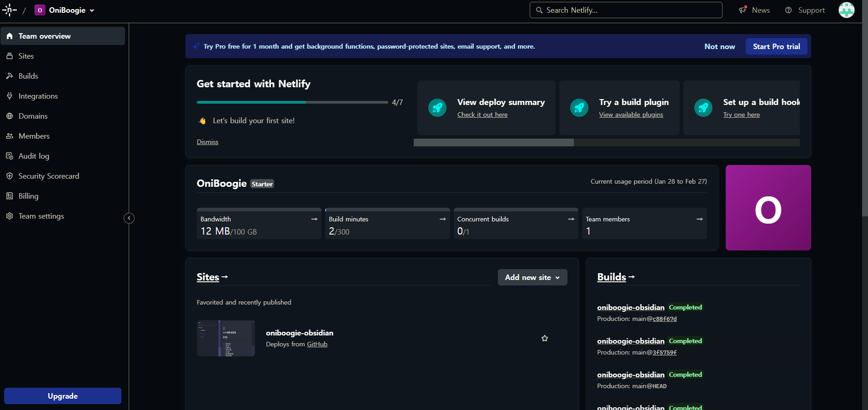Click the search magnifier icon

tap(539, 10)
